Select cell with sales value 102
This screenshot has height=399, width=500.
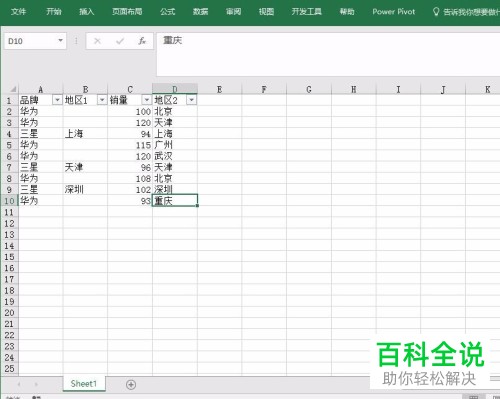(130, 190)
